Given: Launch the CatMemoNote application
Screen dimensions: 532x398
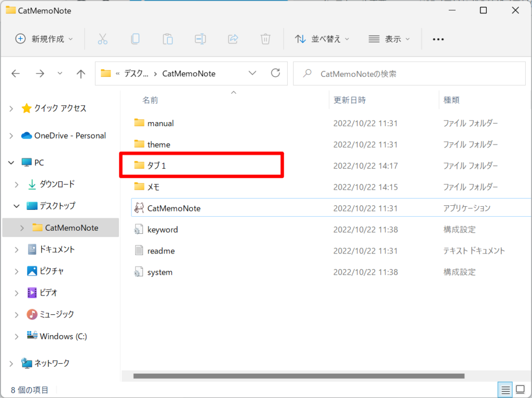Looking at the screenshot, I should [172, 208].
